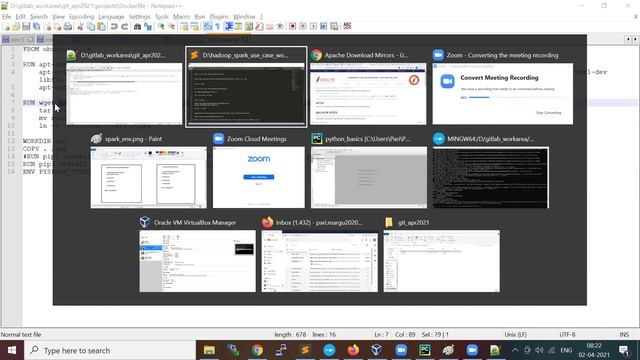Viewport: 640px width, 360px height.
Task: Toggle the Monitoring eye toolbar icon
Action: click(x=280, y=27)
